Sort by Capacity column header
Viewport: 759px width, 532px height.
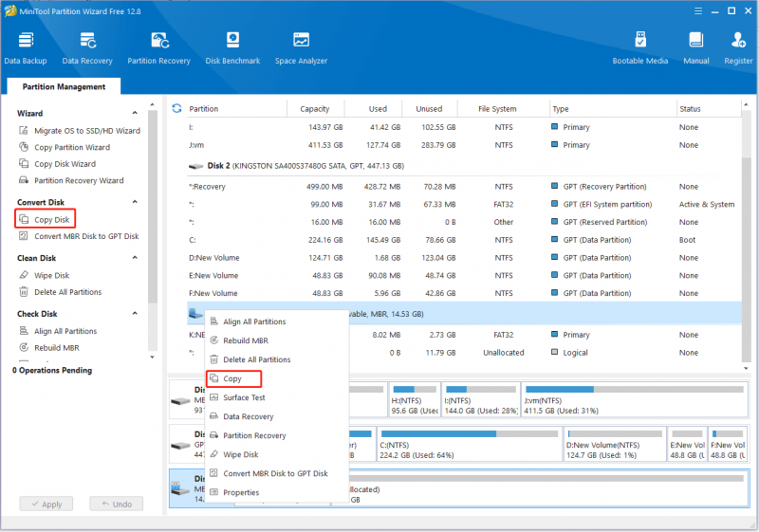[315, 109]
